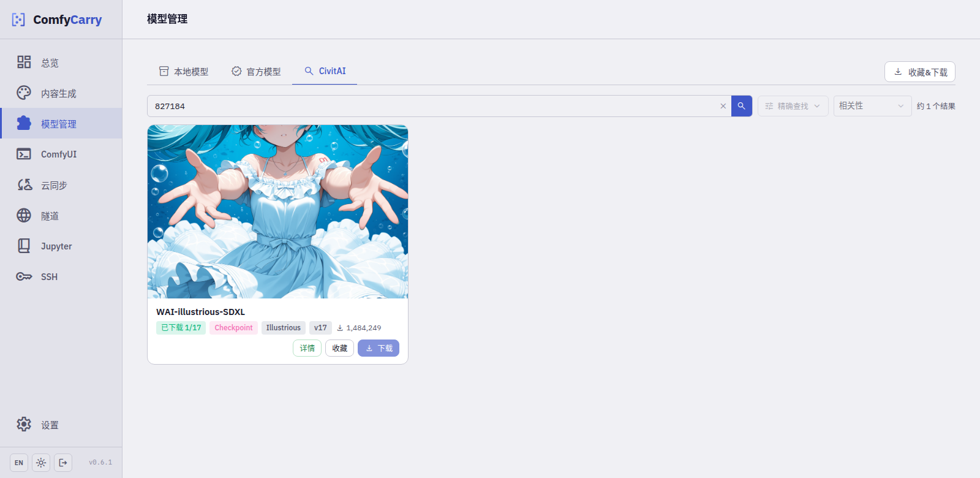
Task: Click the logout icon in the sidebar footer
Action: [x=63, y=463]
